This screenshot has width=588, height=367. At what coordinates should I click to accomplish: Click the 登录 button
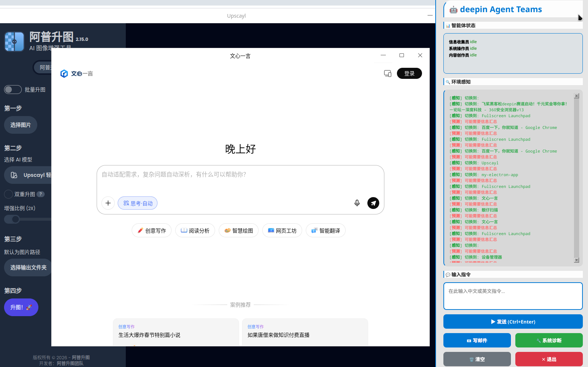point(409,73)
